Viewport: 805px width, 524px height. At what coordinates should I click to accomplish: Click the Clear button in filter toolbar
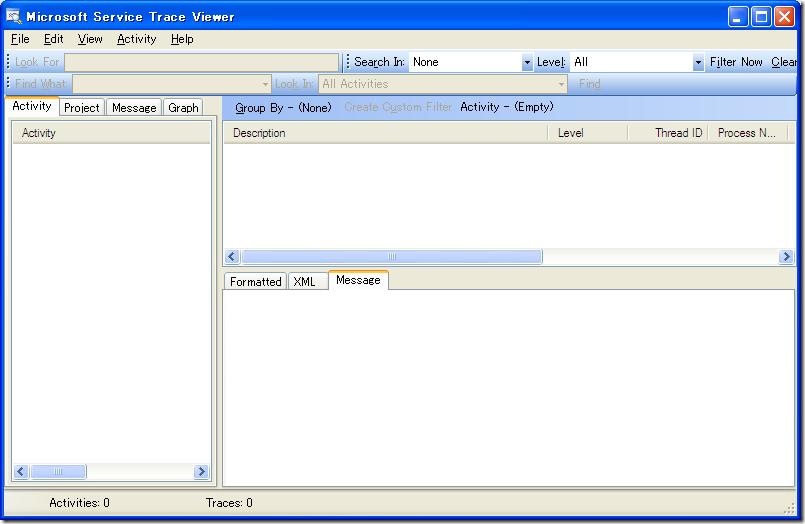pyautogui.click(x=784, y=62)
